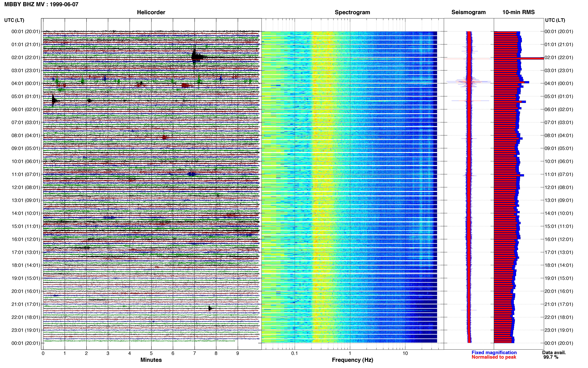Image resolution: width=588 pixels, height=368 pixels.
Task: Click the right time label '18:01 (14:01)'
Action: click(x=559, y=265)
